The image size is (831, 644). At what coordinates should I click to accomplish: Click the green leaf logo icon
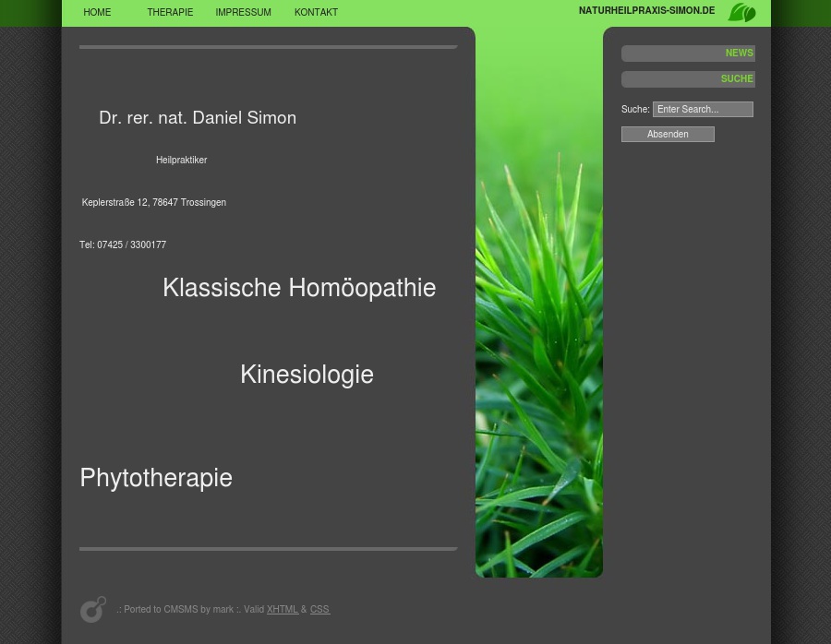coord(741,12)
